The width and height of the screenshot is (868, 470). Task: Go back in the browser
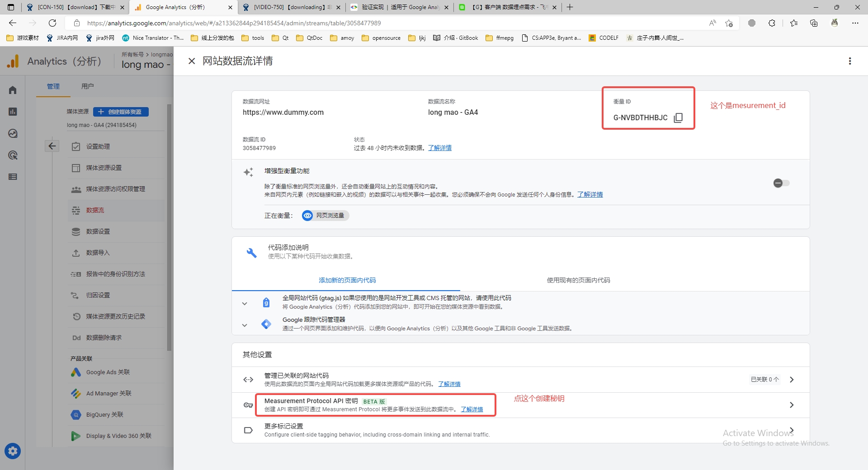[x=13, y=23]
